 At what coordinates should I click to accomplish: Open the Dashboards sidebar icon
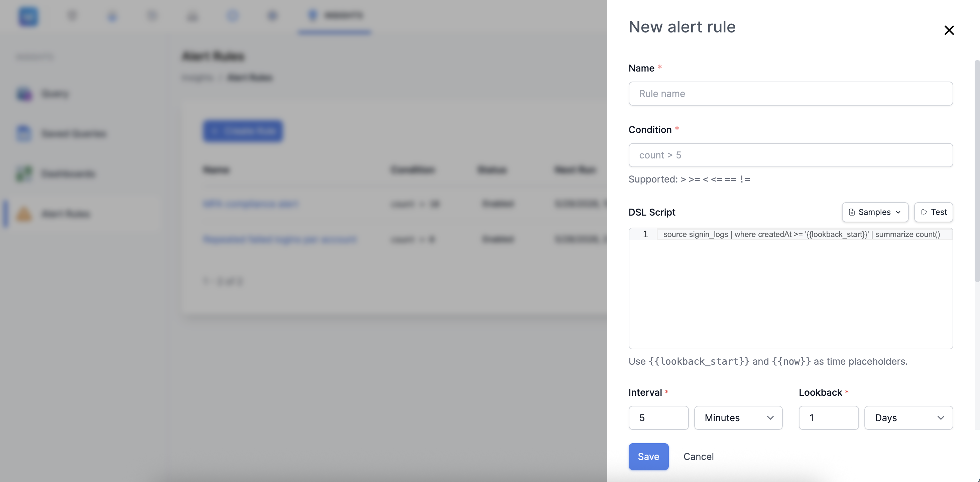coord(24,174)
